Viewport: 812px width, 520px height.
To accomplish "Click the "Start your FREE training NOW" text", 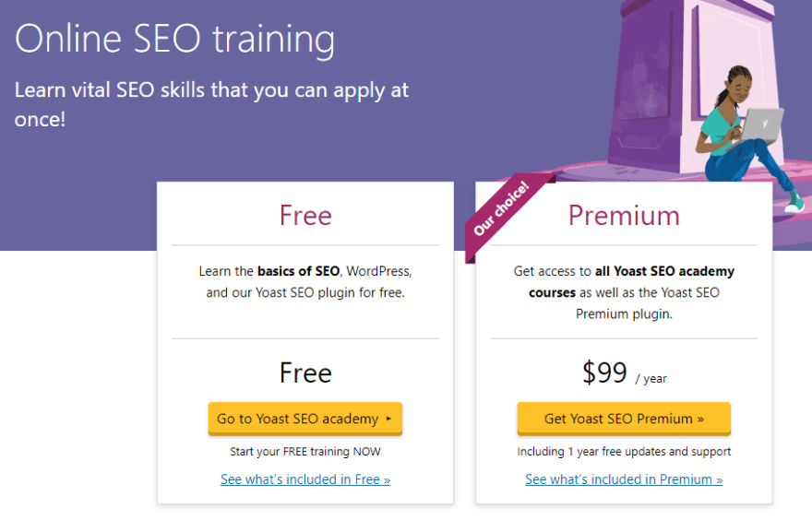I will 305,452.
